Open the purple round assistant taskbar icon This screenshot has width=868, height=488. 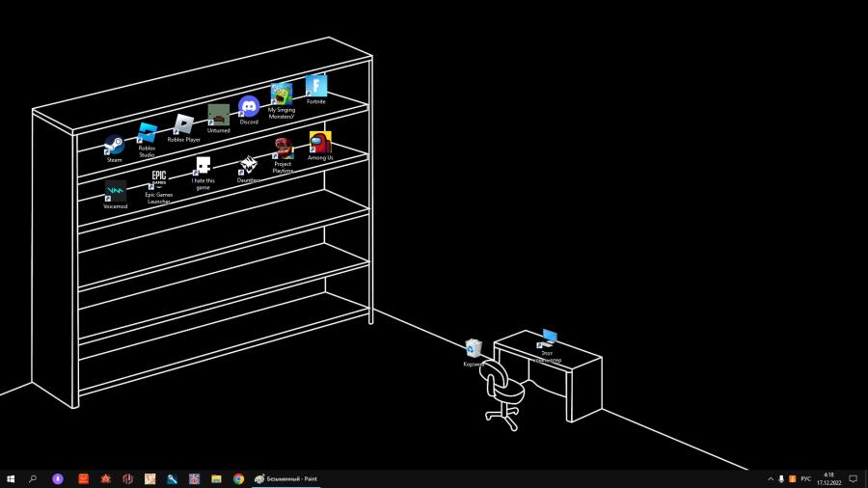point(58,478)
